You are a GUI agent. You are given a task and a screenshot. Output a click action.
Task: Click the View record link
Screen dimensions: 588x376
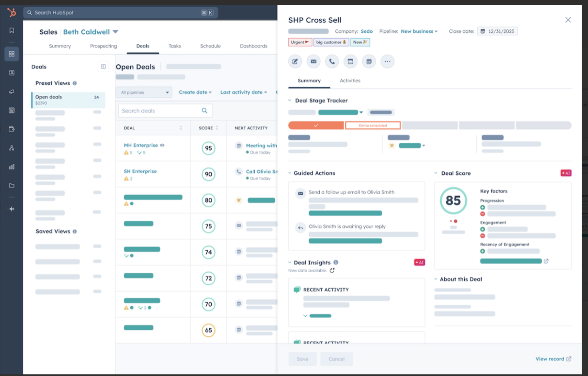click(x=553, y=359)
